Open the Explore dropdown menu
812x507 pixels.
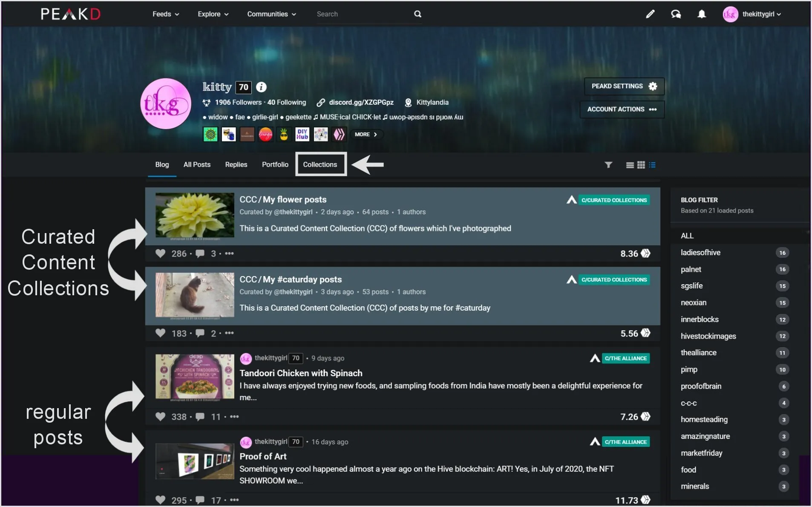[213, 14]
